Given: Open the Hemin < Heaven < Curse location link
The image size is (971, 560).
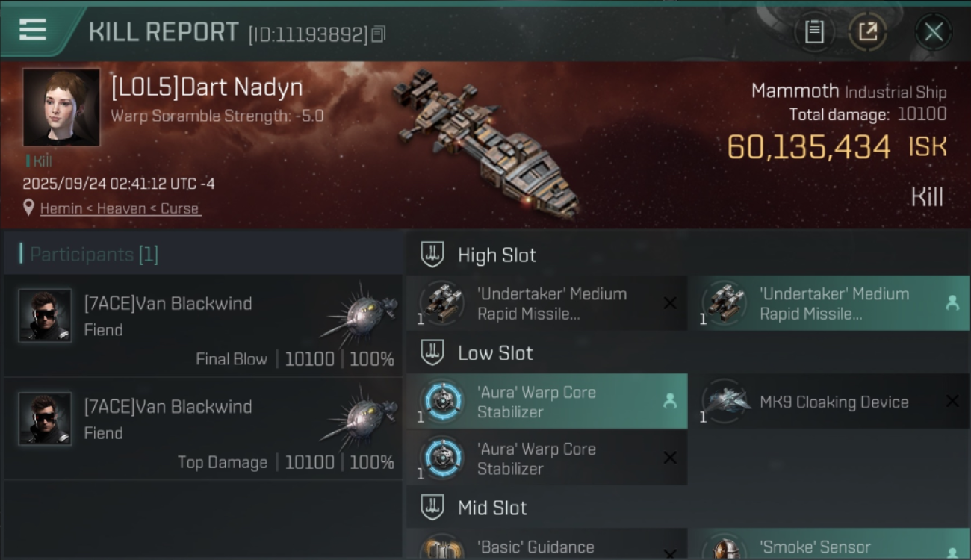Looking at the screenshot, I should coord(120,208).
